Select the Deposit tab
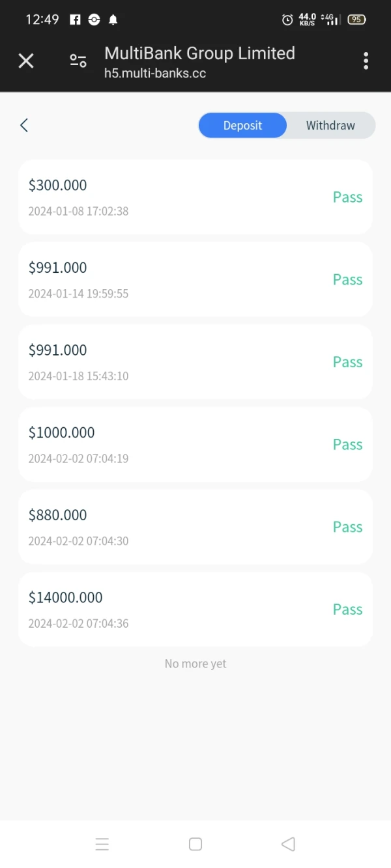Viewport: 391px width, 868px height. pyautogui.click(x=242, y=126)
